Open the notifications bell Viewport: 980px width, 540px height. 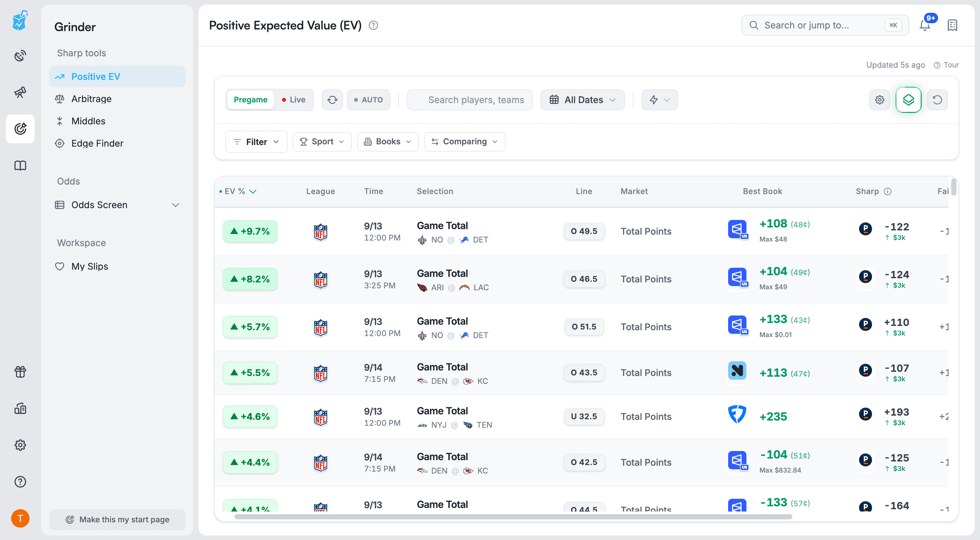point(925,26)
